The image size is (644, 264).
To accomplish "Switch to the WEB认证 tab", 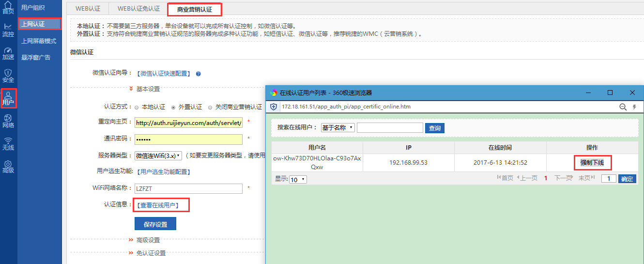I will (88, 9).
